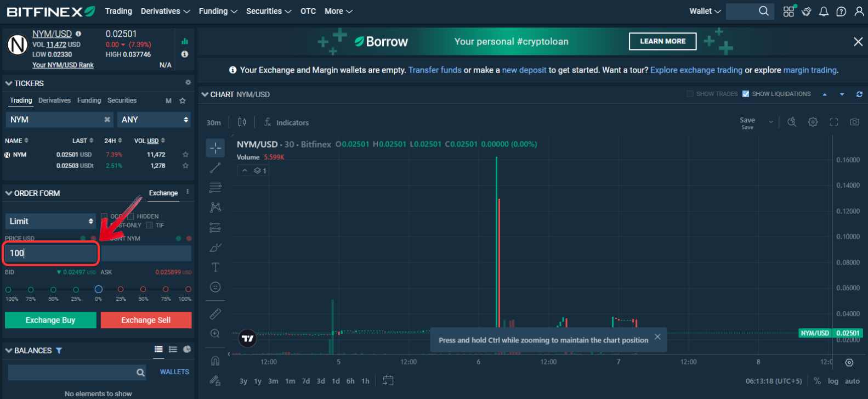
Task: Open the notifications bell
Action: click(824, 12)
